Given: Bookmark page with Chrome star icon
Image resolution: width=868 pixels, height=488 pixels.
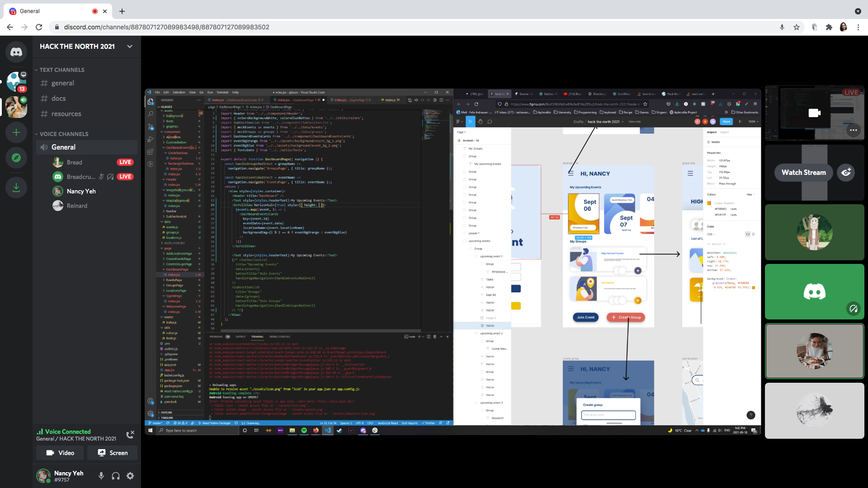Looking at the screenshot, I should [x=797, y=27].
